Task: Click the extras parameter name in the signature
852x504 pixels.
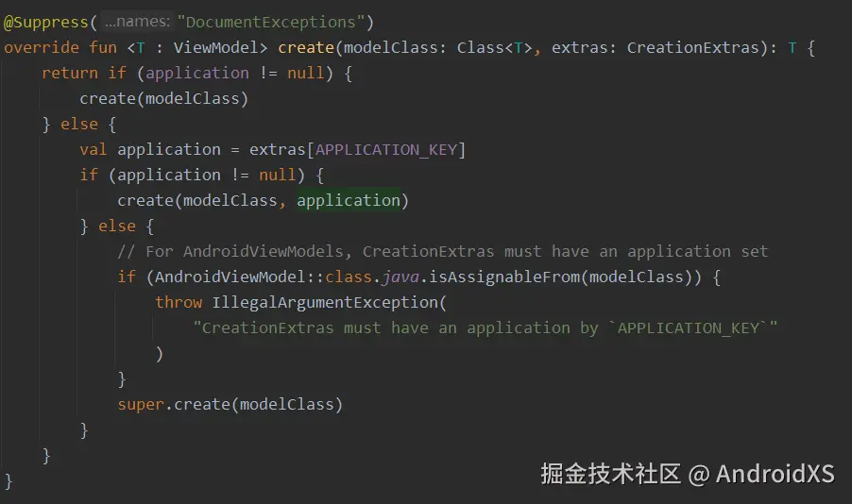Action: (x=579, y=48)
